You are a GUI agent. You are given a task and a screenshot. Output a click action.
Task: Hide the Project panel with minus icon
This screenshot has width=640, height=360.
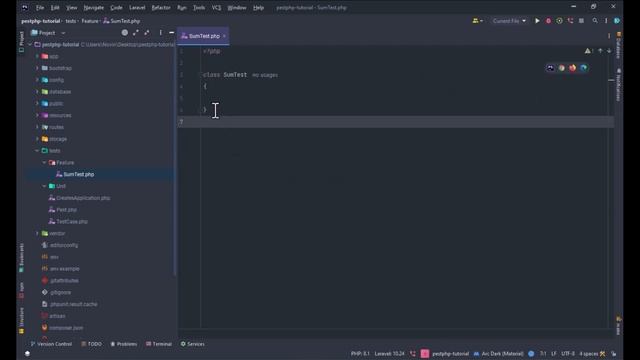pyautogui.click(x=171, y=33)
